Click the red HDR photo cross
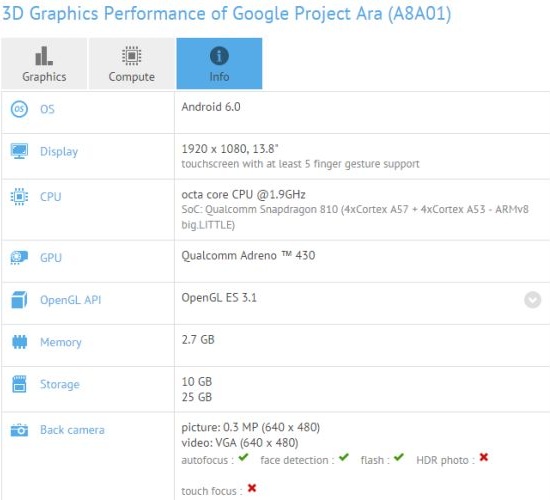The image size is (550, 500). coord(484,457)
